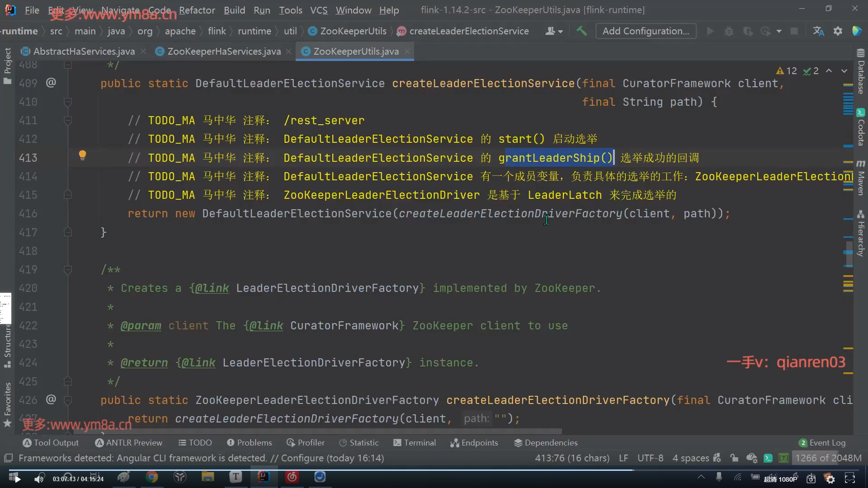The height and width of the screenshot is (488, 868).
Task: Open the user account dropdown in toolbar
Action: pos(554,31)
